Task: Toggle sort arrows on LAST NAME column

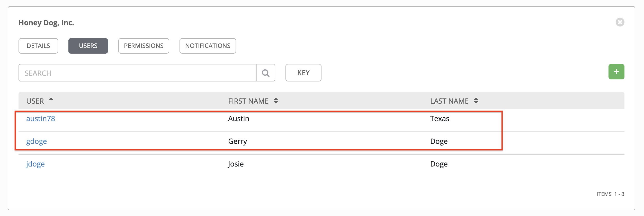Action: coord(476,101)
